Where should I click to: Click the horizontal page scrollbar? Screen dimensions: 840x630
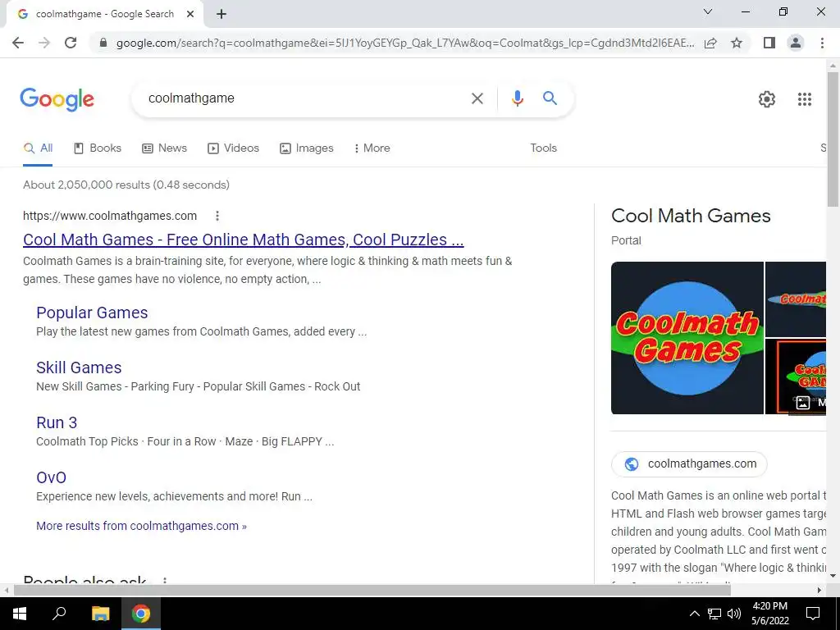pyautogui.click(x=372, y=591)
